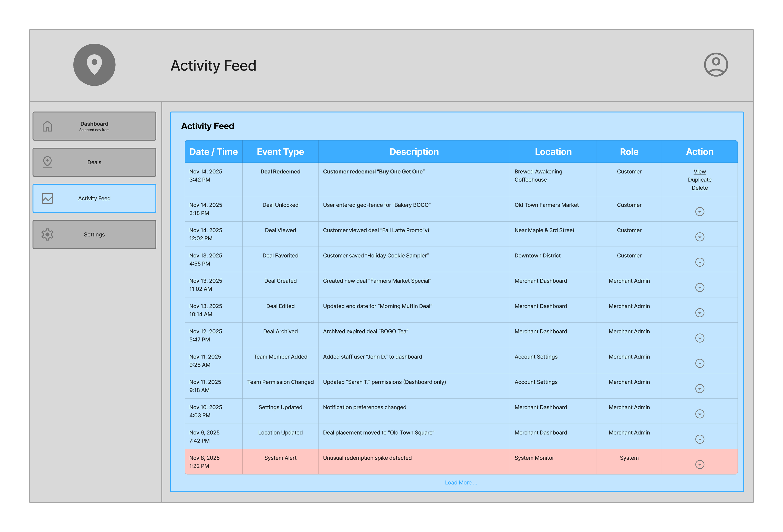The height and width of the screenshot is (532, 783).
Task: Open the Dashboard nav item
Action: 94,126
